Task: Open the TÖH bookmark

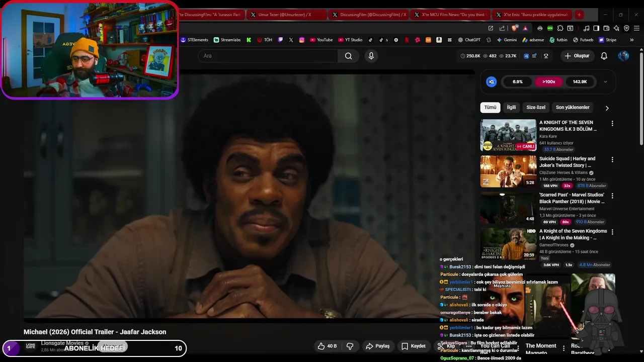Action: 265,40
